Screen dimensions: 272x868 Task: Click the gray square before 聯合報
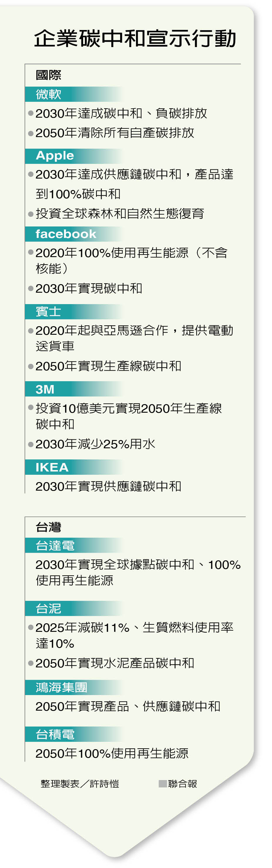(163, 784)
